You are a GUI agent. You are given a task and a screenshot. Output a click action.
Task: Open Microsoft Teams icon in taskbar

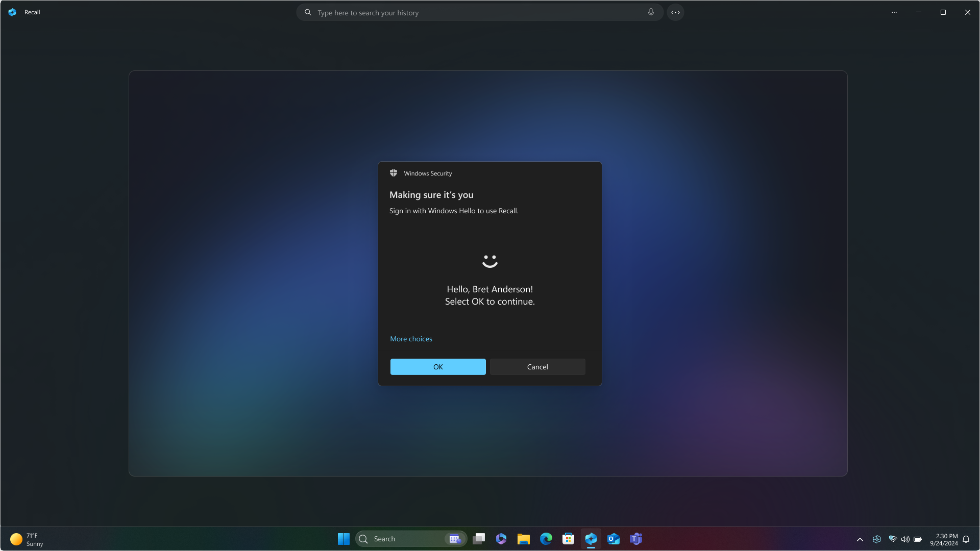[x=635, y=538]
